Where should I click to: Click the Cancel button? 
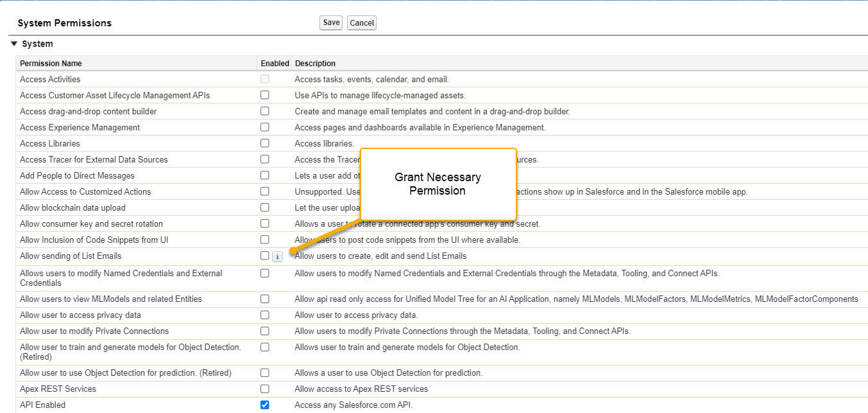pyautogui.click(x=361, y=22)
